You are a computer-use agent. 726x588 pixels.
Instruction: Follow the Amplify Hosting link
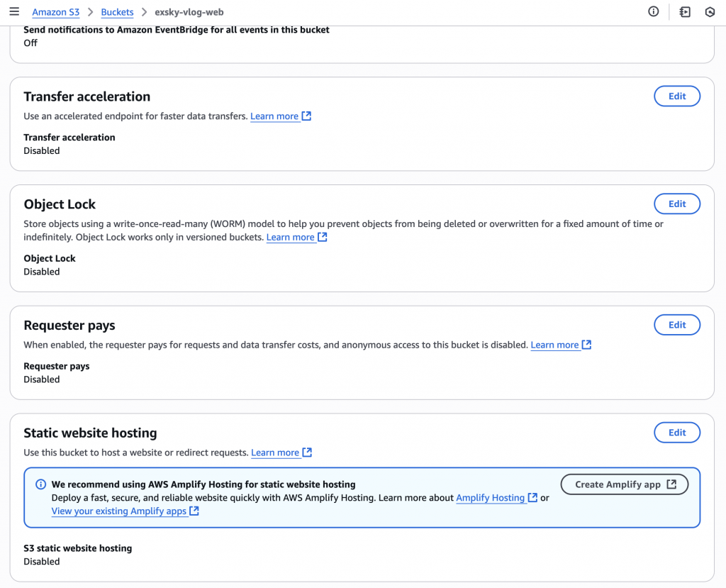[490, 498]
